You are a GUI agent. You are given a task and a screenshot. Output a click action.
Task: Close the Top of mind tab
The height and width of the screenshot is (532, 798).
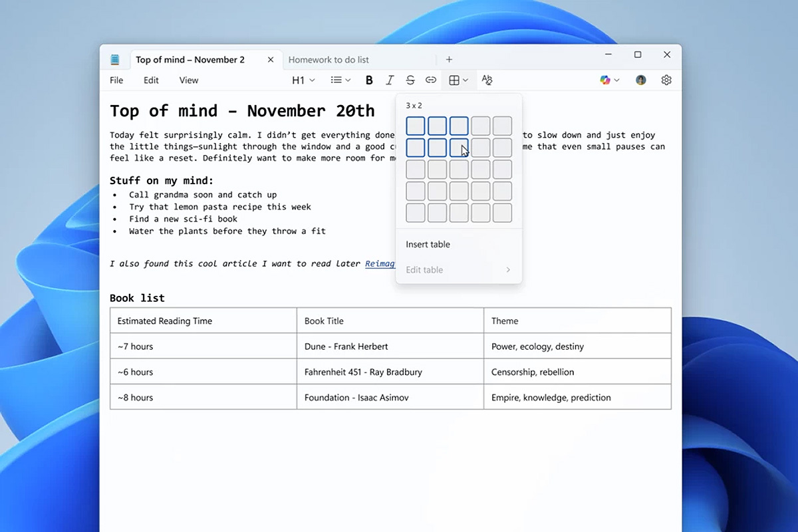click(271, 60)
